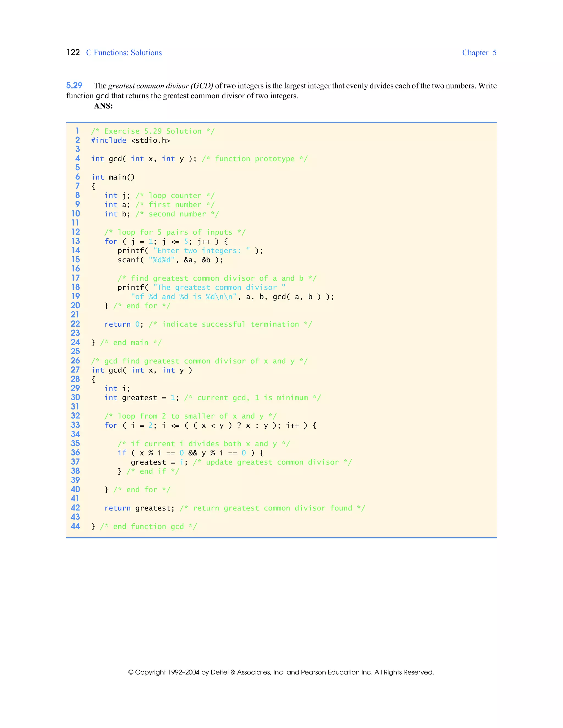The image size is (563, 728).
Task: Click the "int i;" declaration
Action: (117, 389)
